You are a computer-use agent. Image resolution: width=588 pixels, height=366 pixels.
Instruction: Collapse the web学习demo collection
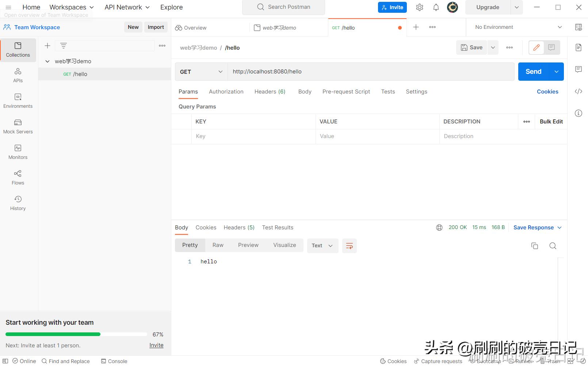(x=47, y=61)
